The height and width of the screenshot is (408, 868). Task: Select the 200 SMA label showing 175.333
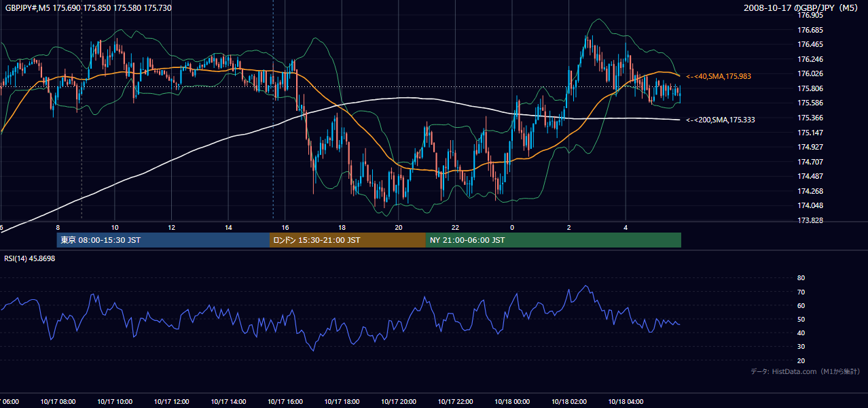[721, 120]
